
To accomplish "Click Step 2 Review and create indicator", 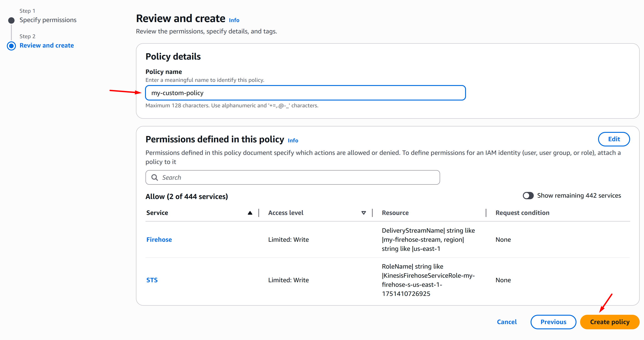I will 11,46.
